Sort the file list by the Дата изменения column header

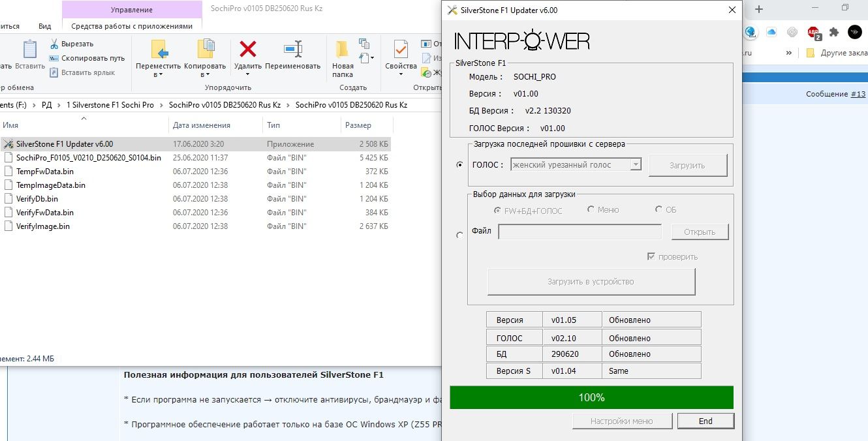tap(215, 125)
